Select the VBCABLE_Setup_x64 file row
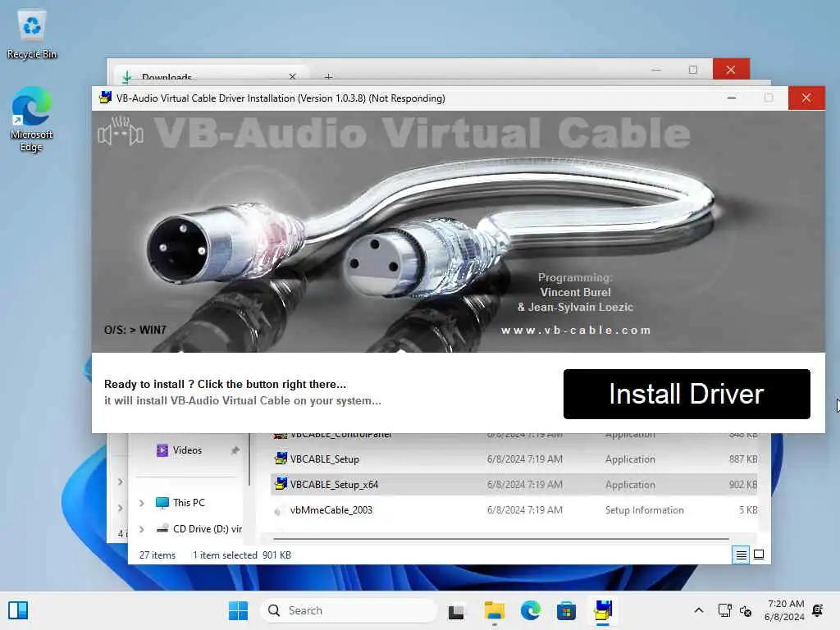The image size is (840, 630). 514,484
